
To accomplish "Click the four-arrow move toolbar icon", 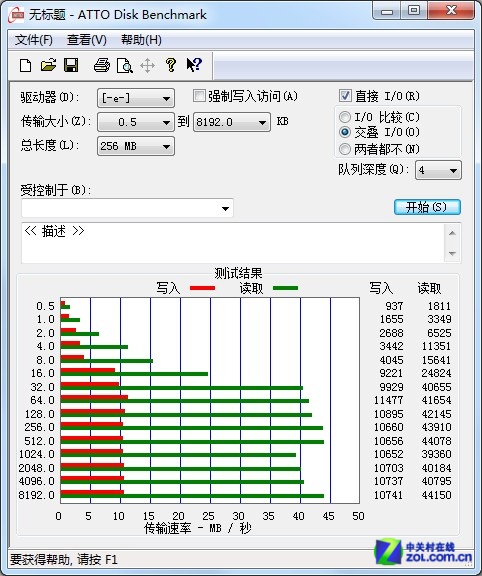I will [147, 66].
